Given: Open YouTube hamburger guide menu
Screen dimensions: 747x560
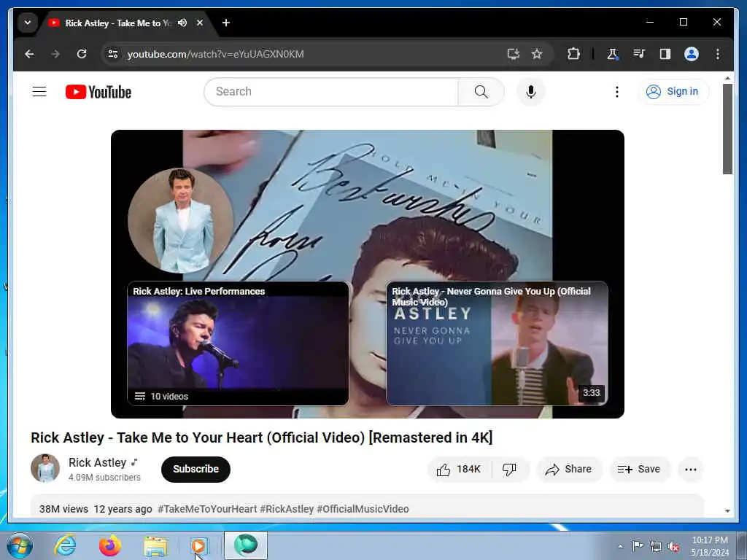Looking at the screenshot, I should [x=39, y=91].
